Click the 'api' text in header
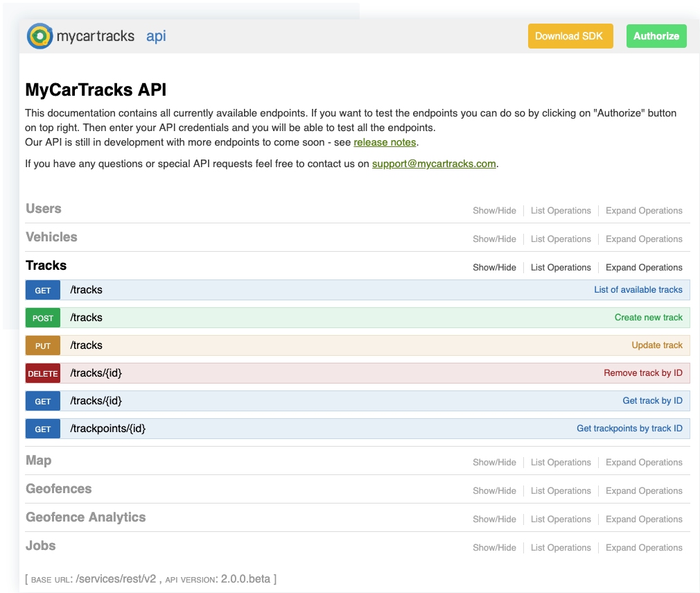The image size is (700, 593). 156,36
